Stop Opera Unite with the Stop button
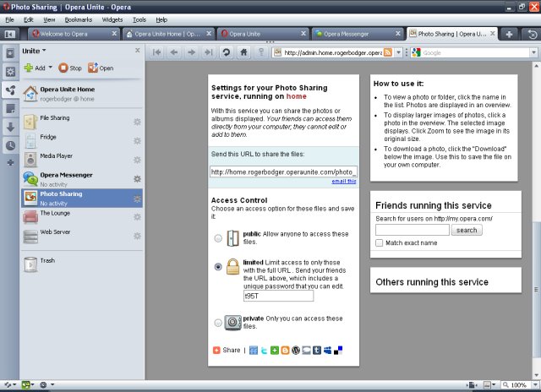Viewport: 541px width, 392px height. (70, 68)
